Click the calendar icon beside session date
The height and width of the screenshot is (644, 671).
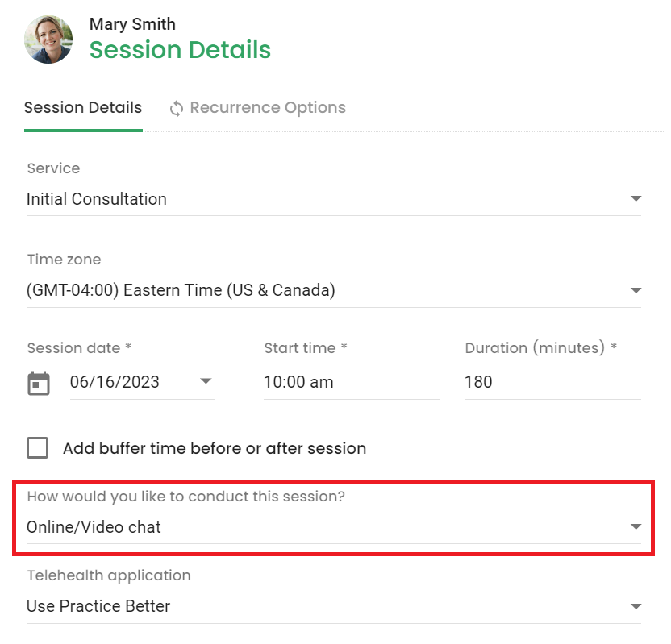pos(39,383)
